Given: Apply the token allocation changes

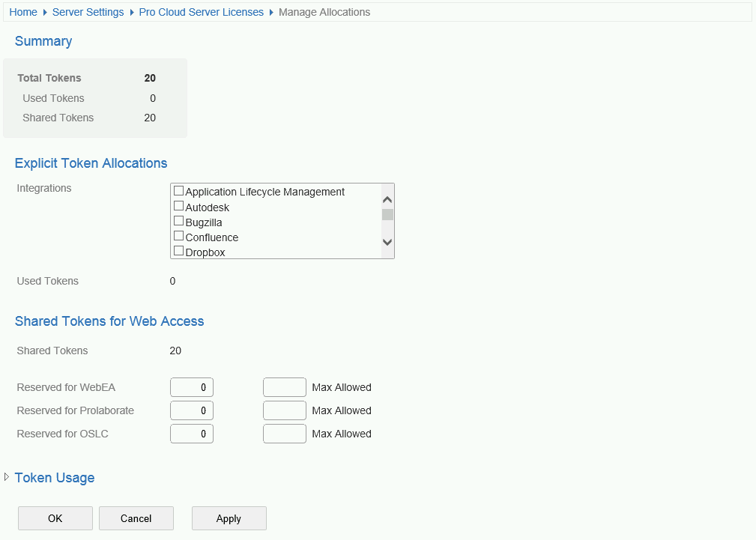Looking at the screenshot, I should tap(229, 518).
